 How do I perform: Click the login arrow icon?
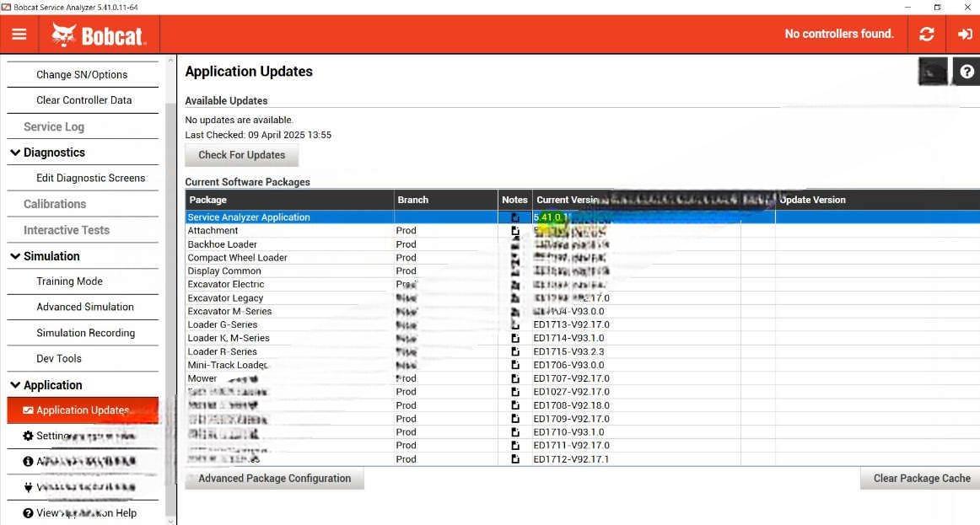tap(965, 35)
